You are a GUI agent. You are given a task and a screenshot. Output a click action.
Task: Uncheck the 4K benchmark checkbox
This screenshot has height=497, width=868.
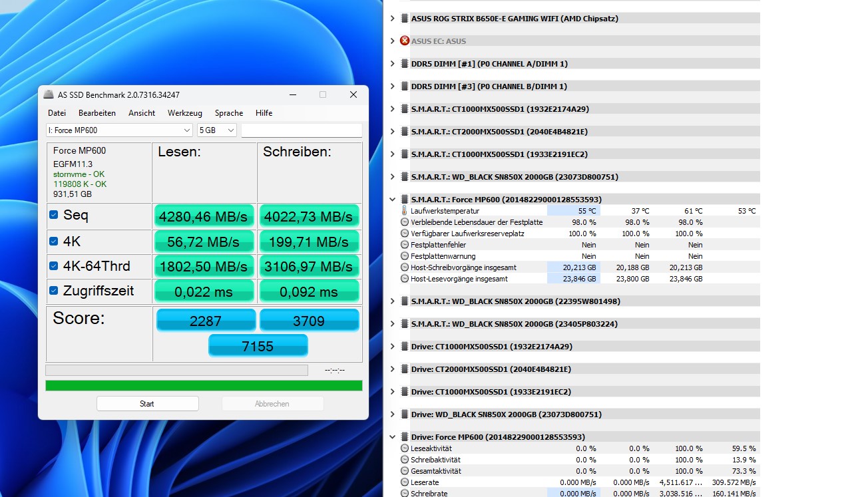54,241
